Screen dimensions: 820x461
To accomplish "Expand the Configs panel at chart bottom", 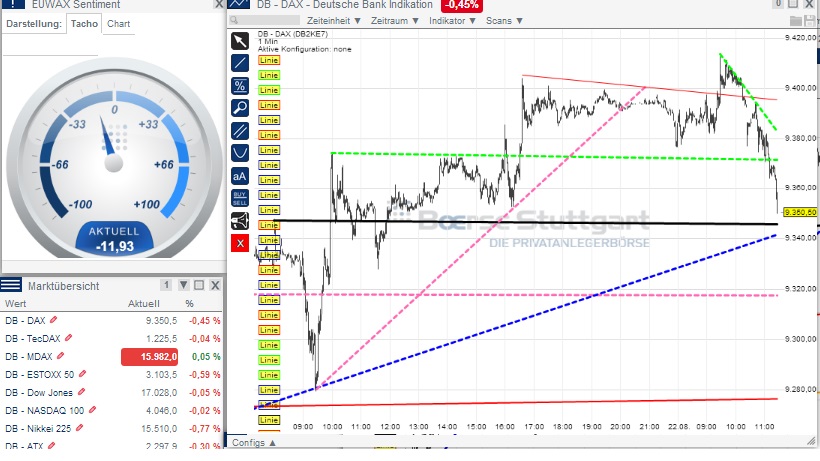I will (x=254, y=443).
